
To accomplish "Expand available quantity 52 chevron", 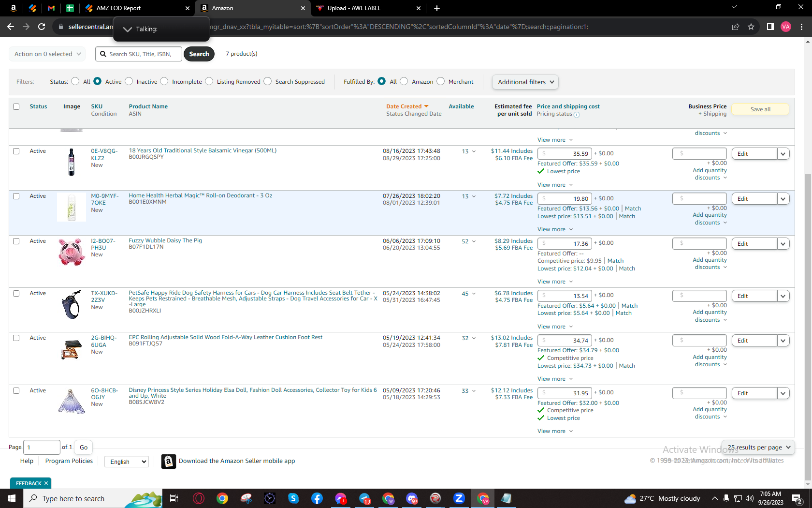I will point(474,241).
